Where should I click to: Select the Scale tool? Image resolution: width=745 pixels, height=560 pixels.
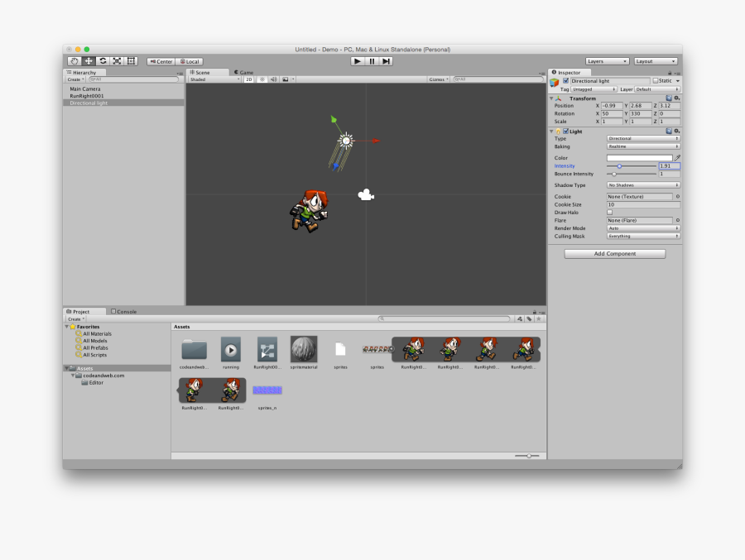pos(117,60)
